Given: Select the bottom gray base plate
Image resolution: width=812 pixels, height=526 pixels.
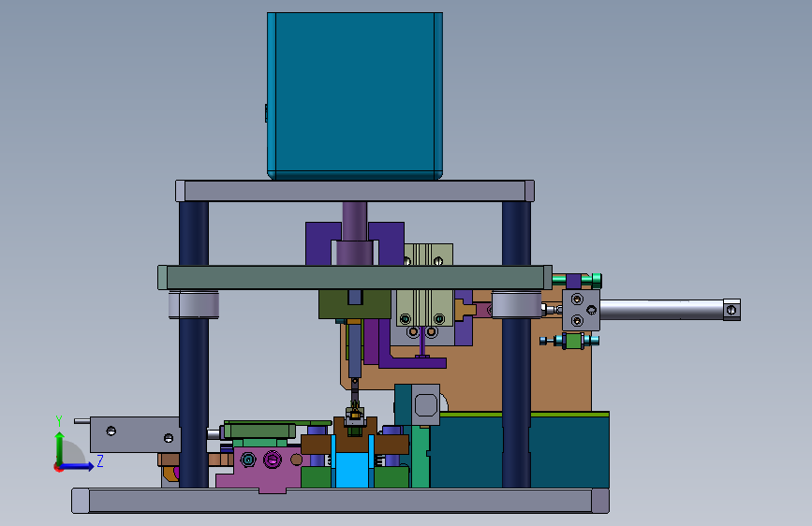Looking at the screenshot, I should click(340, 501).
